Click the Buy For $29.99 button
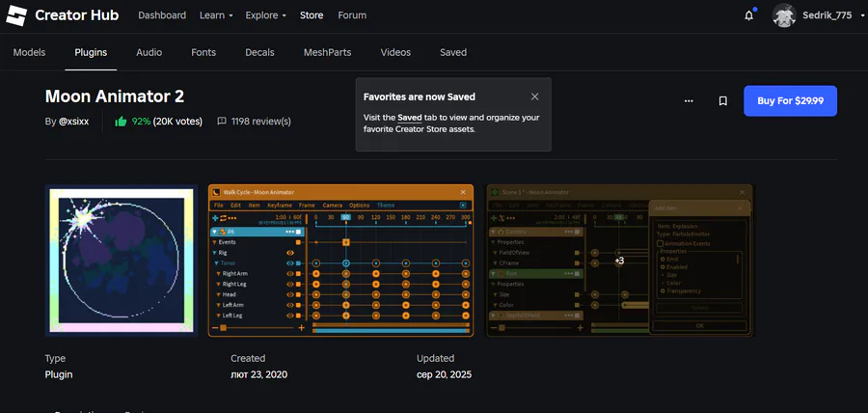 790,100
